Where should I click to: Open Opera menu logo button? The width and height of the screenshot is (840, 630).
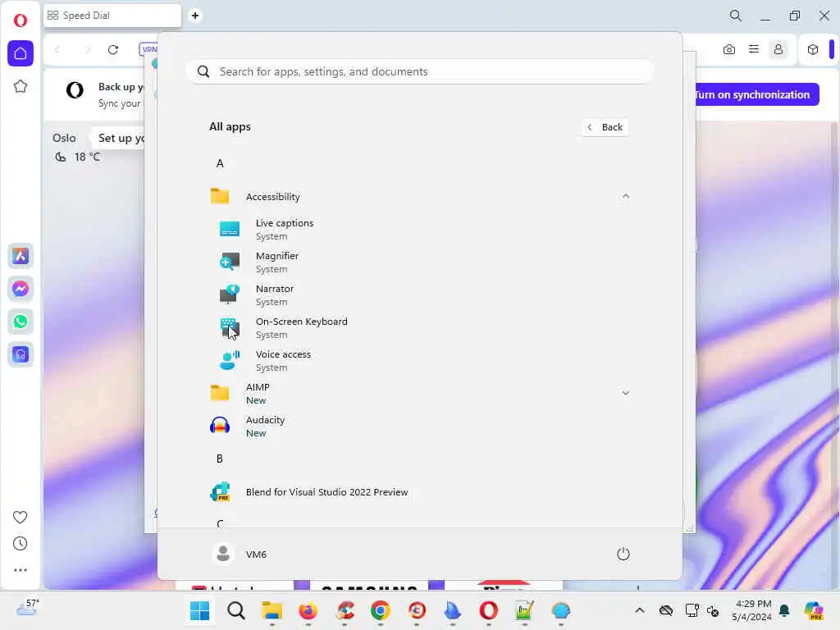pyautogui.click(x=21, y=21)
